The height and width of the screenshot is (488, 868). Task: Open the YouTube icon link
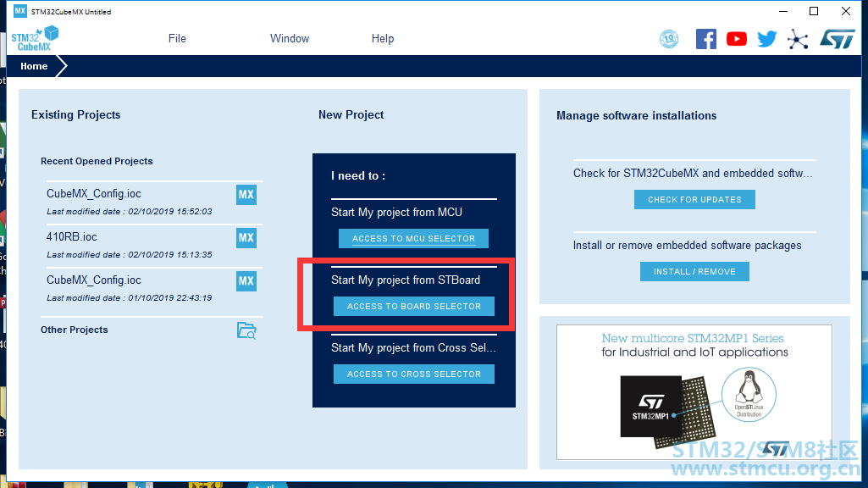pyautogui.click(x=736, y=39)
